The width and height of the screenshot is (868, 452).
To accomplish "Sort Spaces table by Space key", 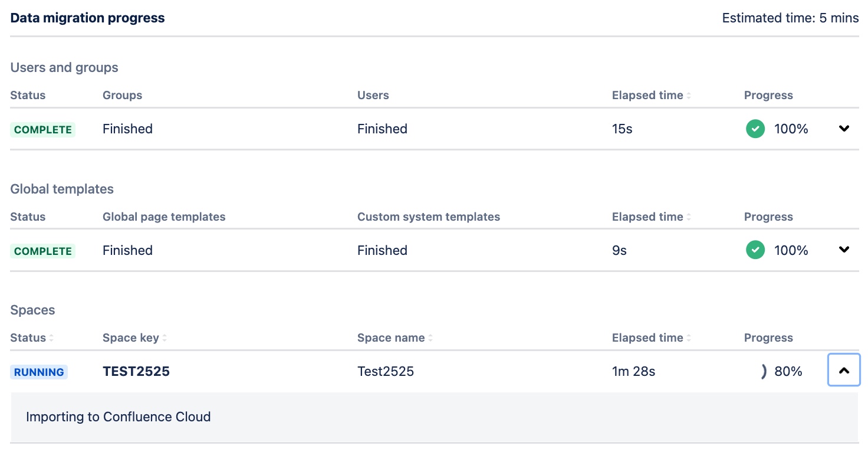I will click(134, 338).
